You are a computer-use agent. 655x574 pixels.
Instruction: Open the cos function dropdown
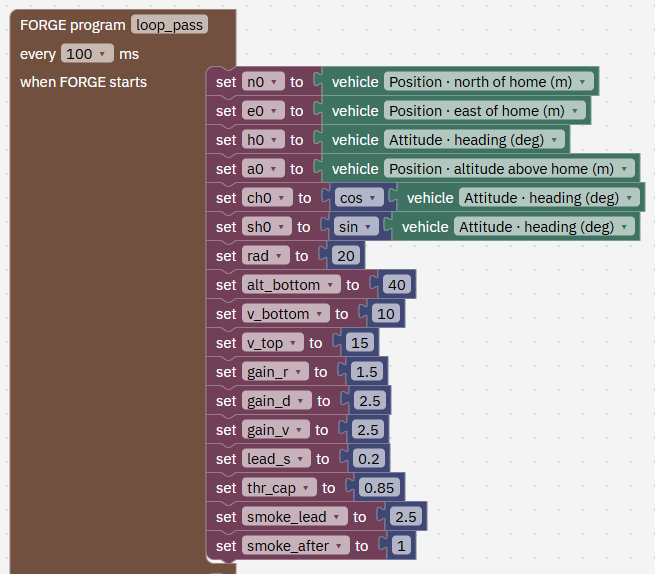coord(359,198)
